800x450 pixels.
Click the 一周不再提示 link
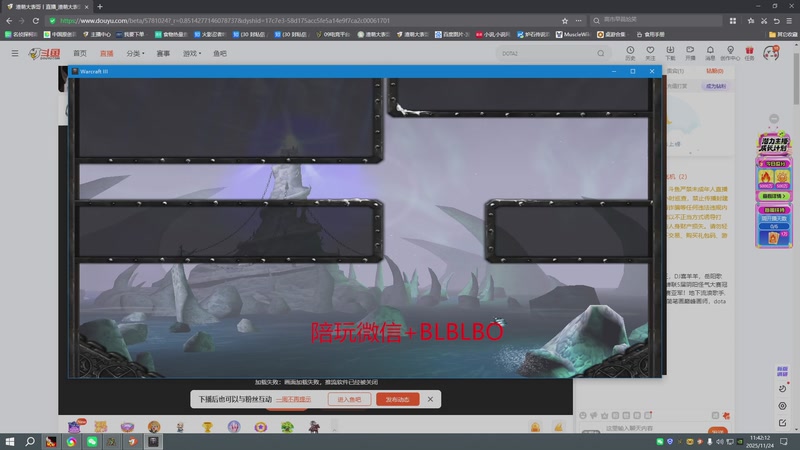293,399
